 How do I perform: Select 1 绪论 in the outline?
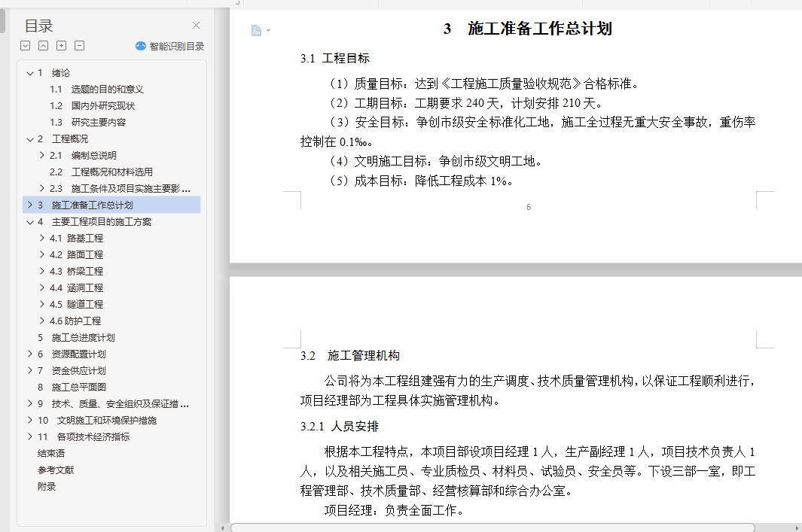point(53,73)
